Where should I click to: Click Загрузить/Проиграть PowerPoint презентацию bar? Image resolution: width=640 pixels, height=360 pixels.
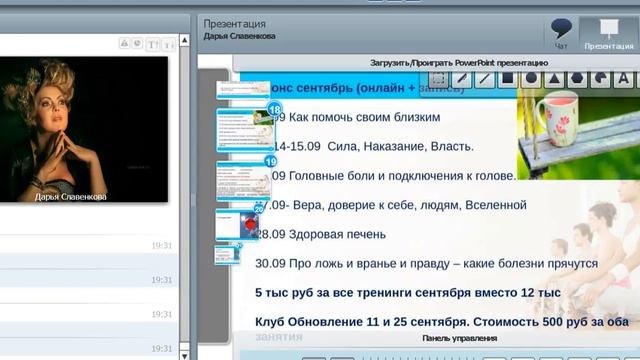pyautogui.click(x=459, y=63)
